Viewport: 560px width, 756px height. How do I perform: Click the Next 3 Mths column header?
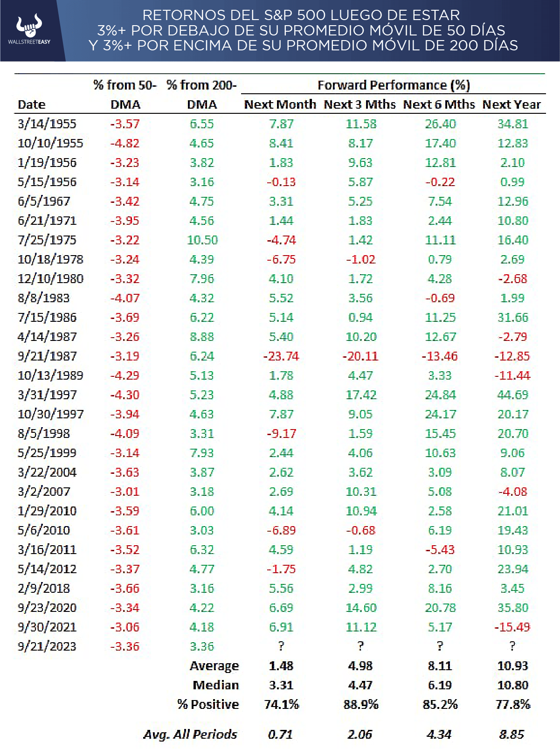[x=360, y=105]
